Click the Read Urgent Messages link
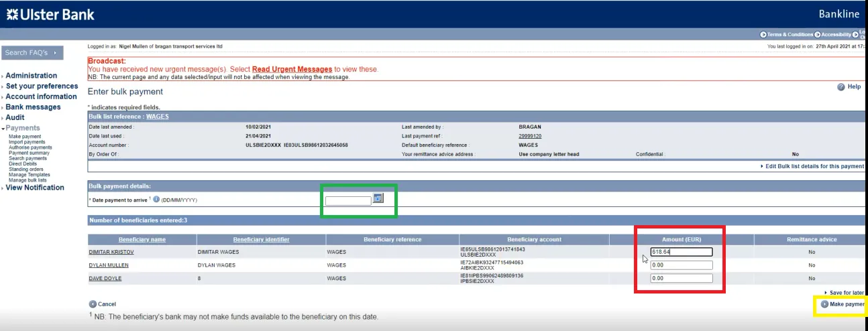Screen dimensions: 868x331 coord(292,69)
